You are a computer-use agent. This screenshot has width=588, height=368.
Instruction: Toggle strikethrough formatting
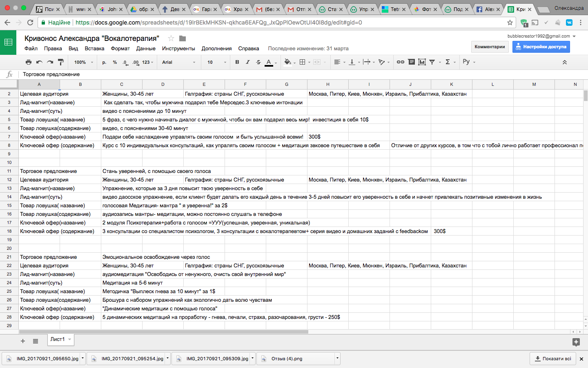pos(258,62)
